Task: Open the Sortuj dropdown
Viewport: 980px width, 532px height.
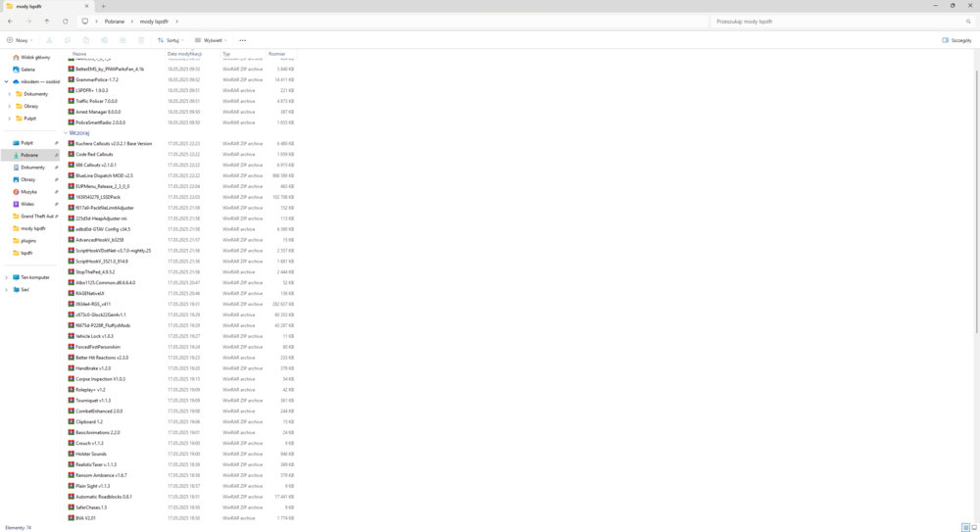Action: 171,40
